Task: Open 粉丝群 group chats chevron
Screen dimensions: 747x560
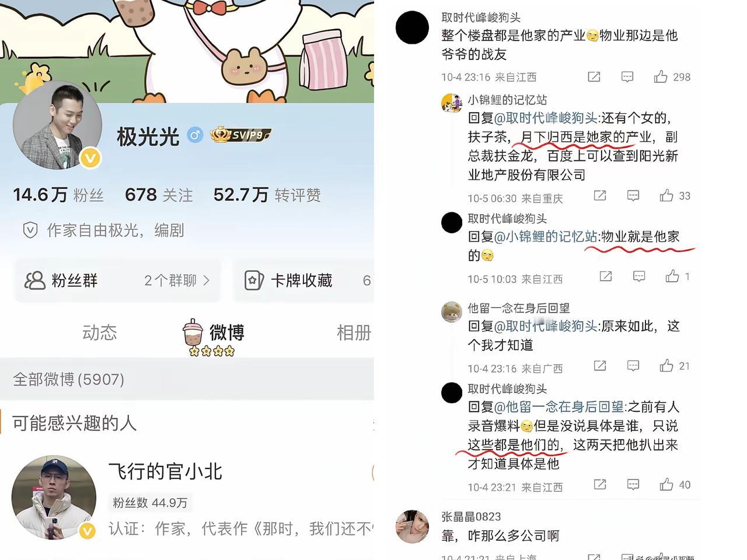Action: point(206,281)
